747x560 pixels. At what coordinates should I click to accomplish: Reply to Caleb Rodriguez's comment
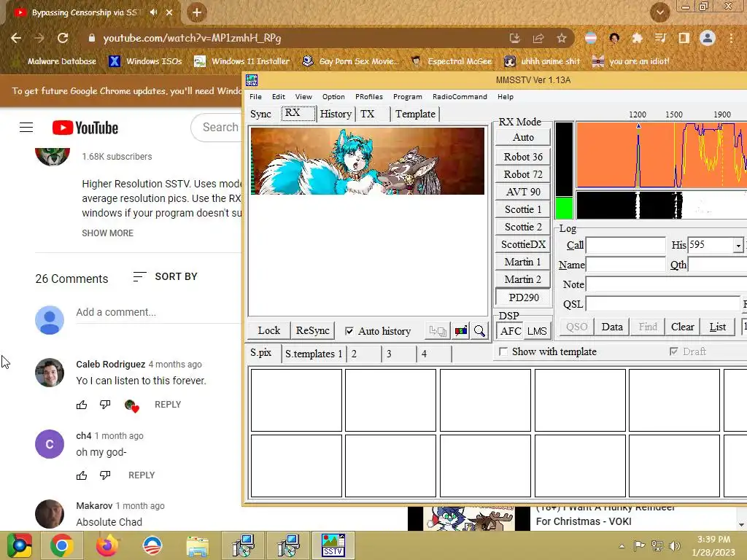168,405
